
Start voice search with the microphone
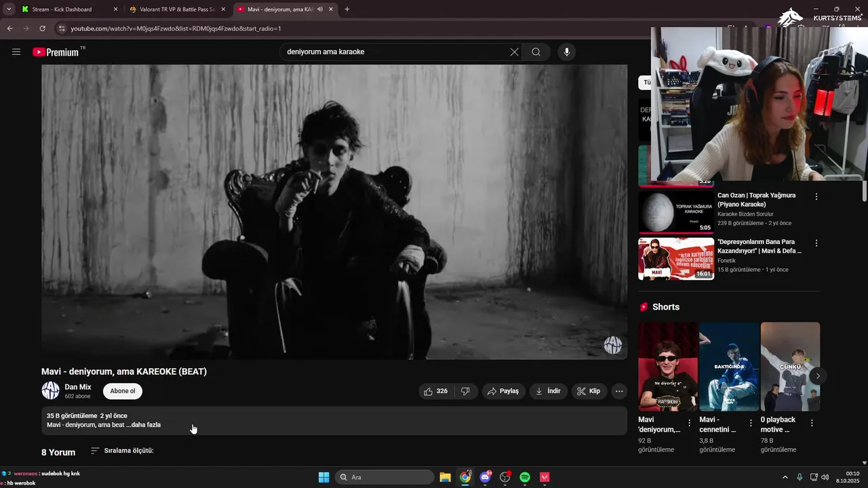[566, 52]
